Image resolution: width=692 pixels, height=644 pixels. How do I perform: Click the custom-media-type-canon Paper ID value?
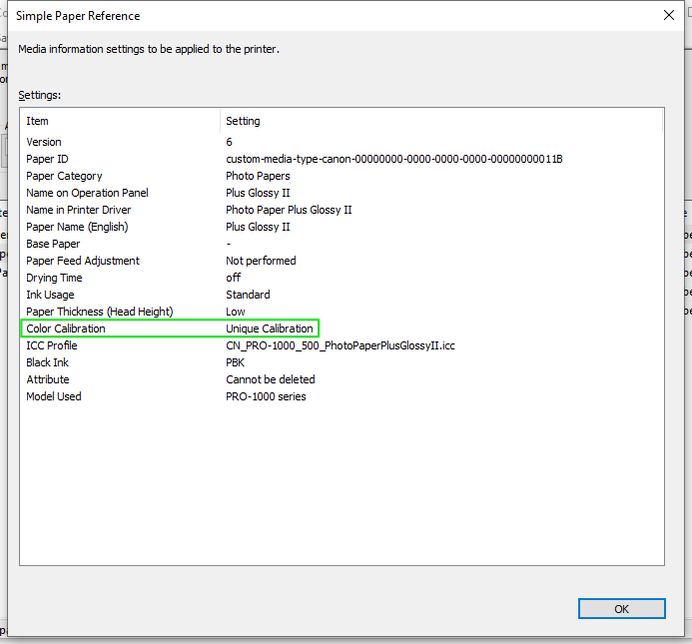pyautogui.click(x=394, y=159)
